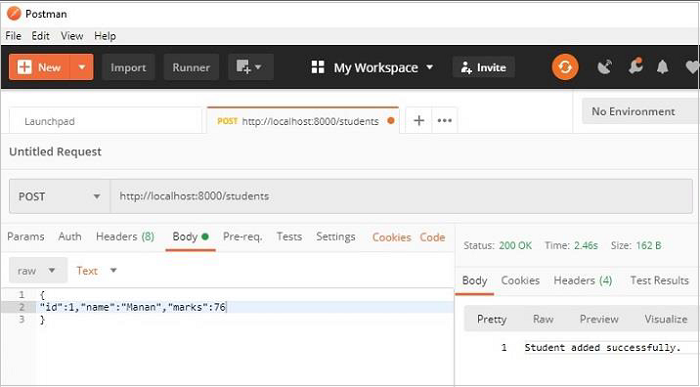Open the Test Results tab
This screenshot has height=387, width=700.
[x=659, y=281]
